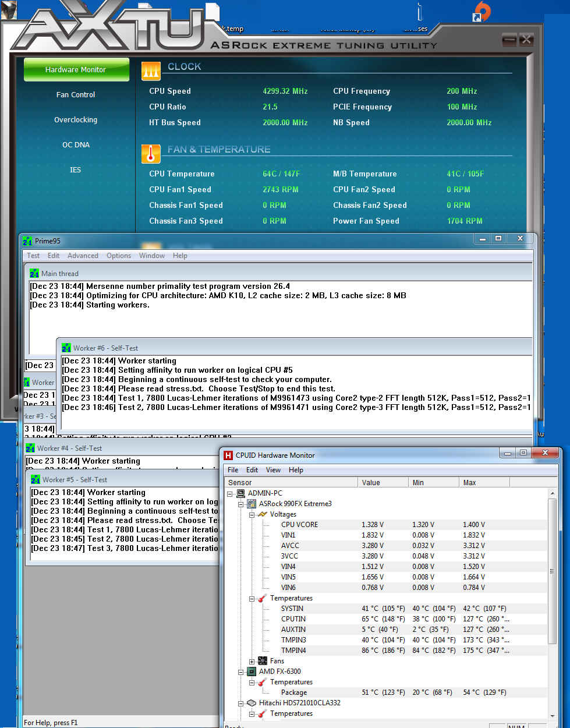
Task: Open Prime95 Test menu
Action: click(33, 256)
